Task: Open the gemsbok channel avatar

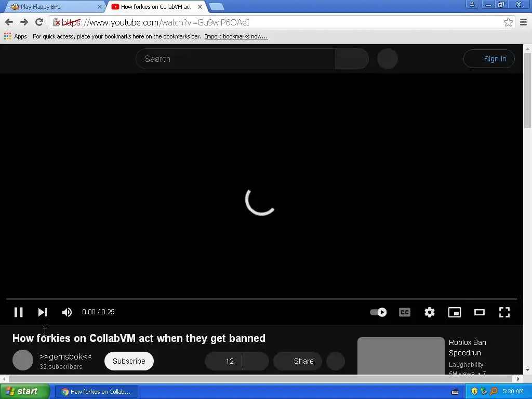Action: pyautogui.click(x=23, y=360)
